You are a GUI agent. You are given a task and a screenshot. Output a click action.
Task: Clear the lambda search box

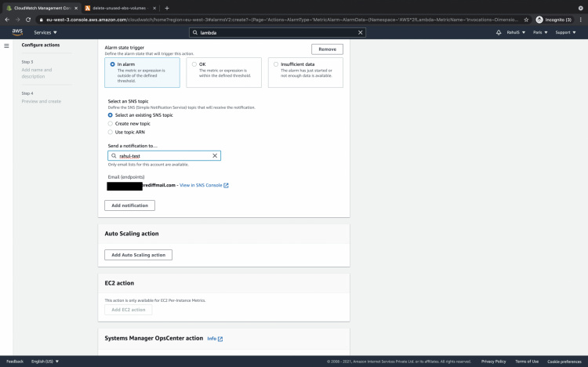[361, 33]
